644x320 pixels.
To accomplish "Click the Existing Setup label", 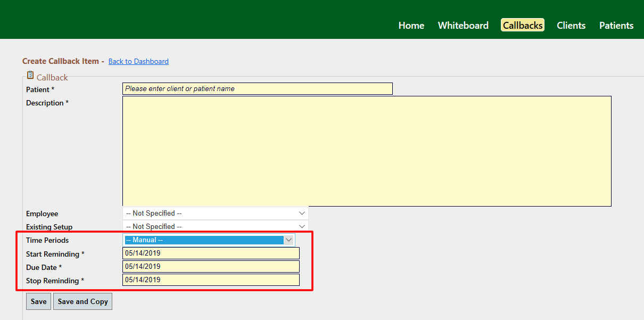I will [49, 227].
